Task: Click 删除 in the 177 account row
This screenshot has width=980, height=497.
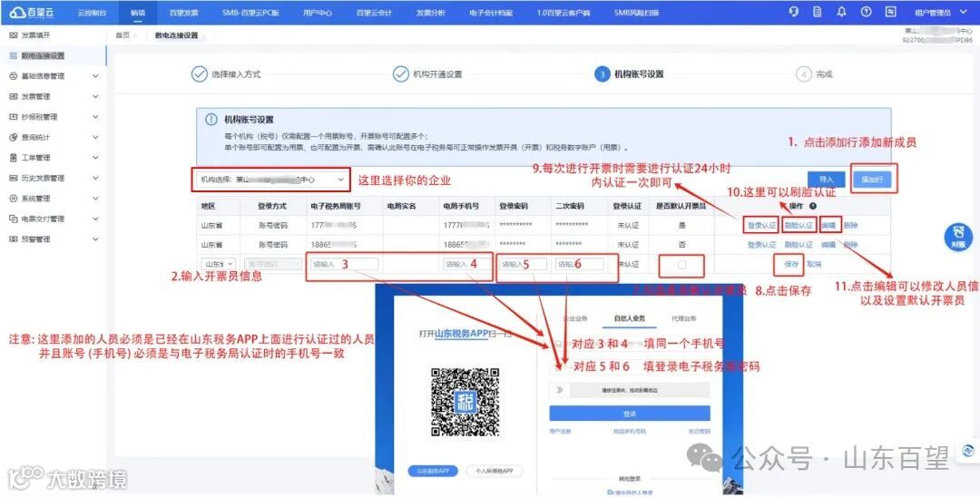Action: pos(850,226)
